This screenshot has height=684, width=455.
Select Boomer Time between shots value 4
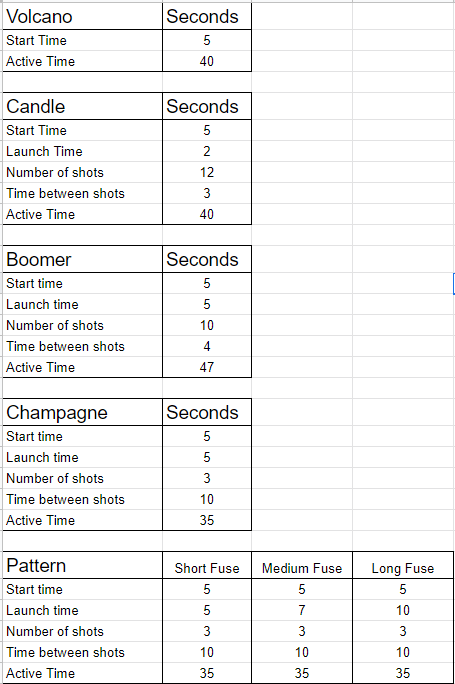click(x=207, y=346)
